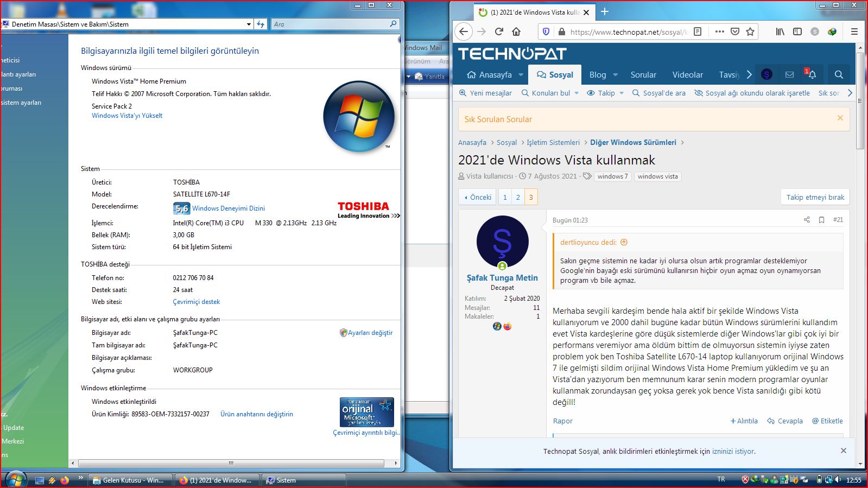Refresh the System control panel address

pyautogui.click(x=261, y=24)
